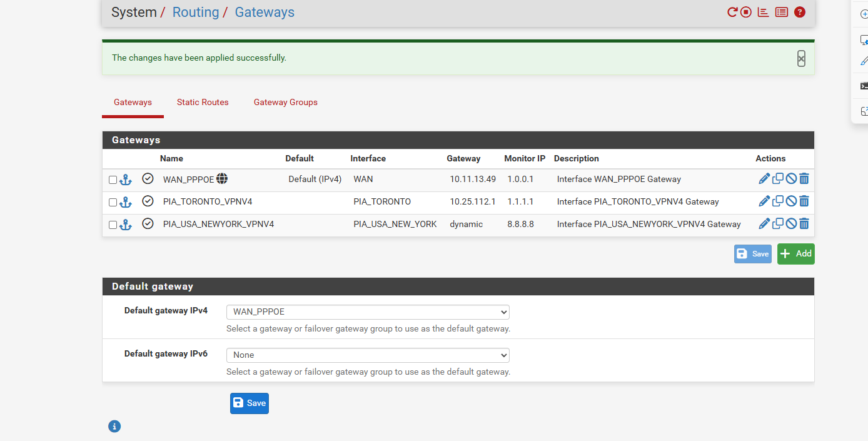Click the status check-circle icon for PIA_USA_NEWYORK_VPNV4
Image resolution: width=868 pixels, height=441 pixels.
coord(148,223)
